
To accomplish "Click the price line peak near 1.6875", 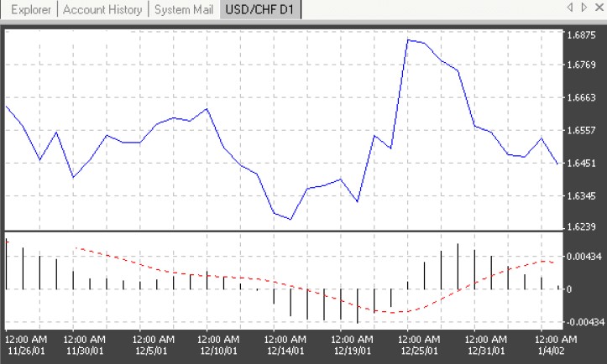I will [x=408, y=40].
